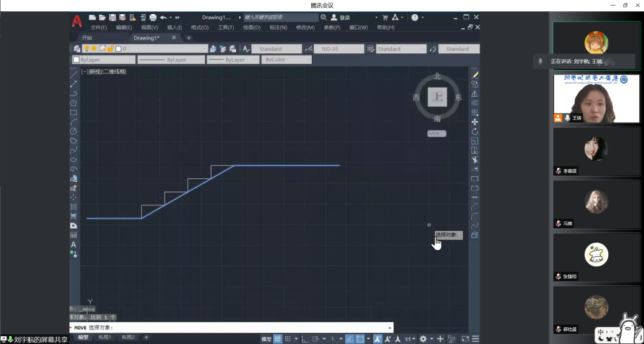Click the Erase tool in modify toolbar
Viewport: 644px width, 344px height.
pos(475,74)
